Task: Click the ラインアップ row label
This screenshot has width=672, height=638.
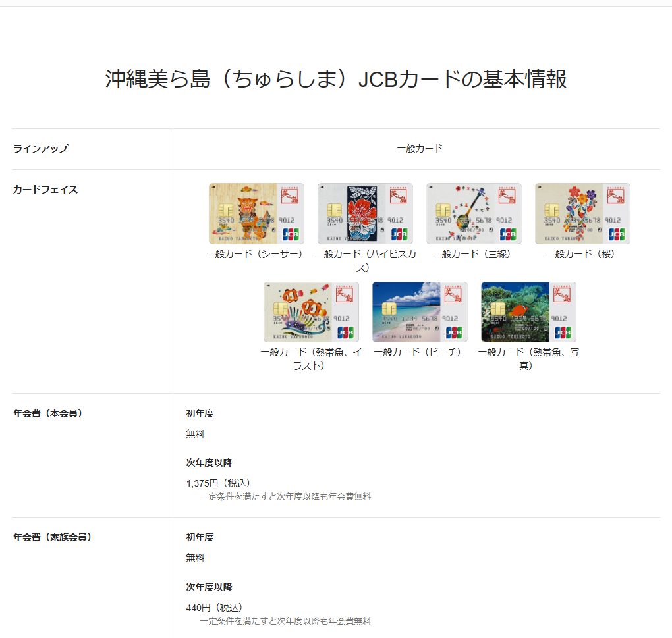Action: (41, 149)
